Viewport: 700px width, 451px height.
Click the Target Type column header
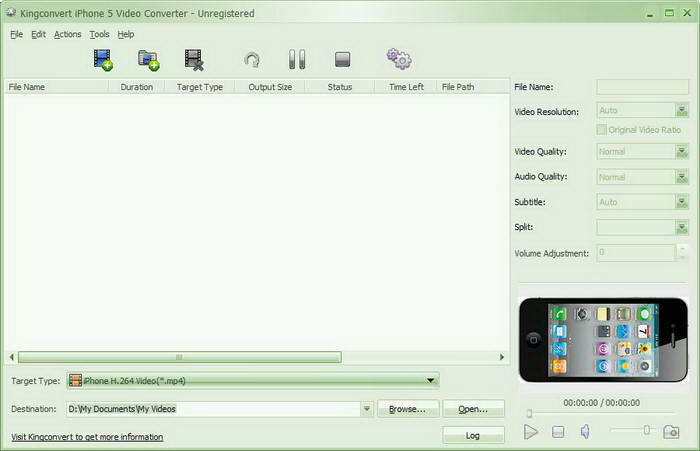[200, 87]
